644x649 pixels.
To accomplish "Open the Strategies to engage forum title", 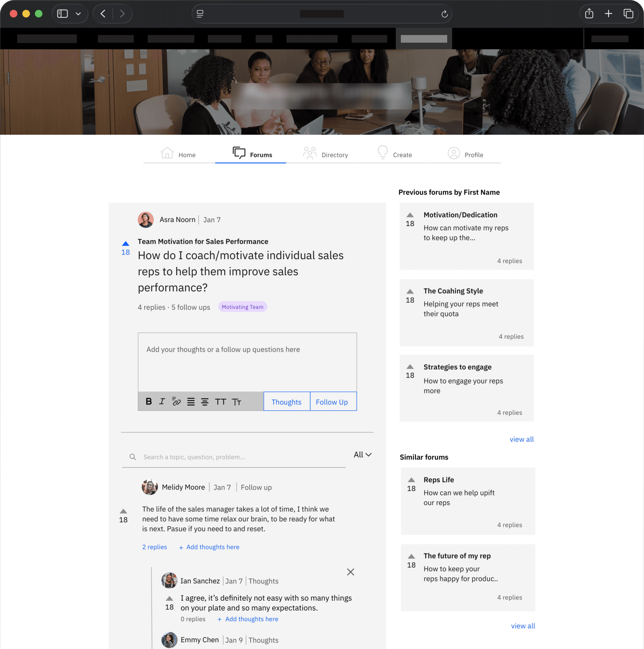I will pyautogui.click(x=457, y=367).
